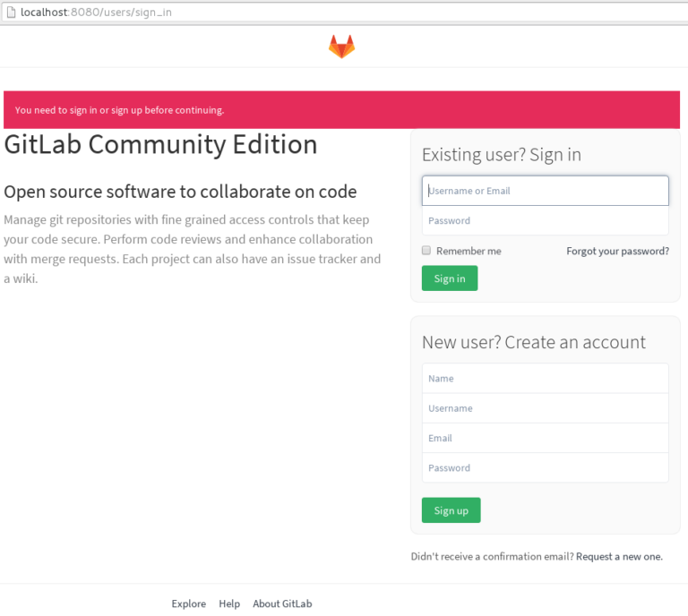Open the About GitLab footer link
This screenshot has width=688, height=616.
tap(282, 603)
